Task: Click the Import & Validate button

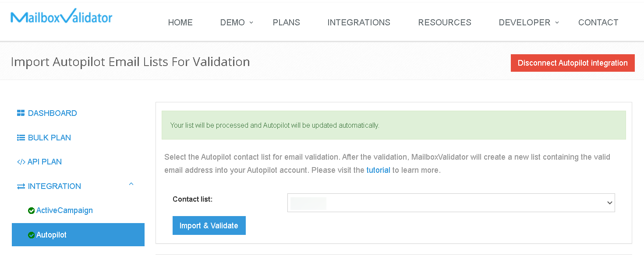Action: click(x=209, y=225)
